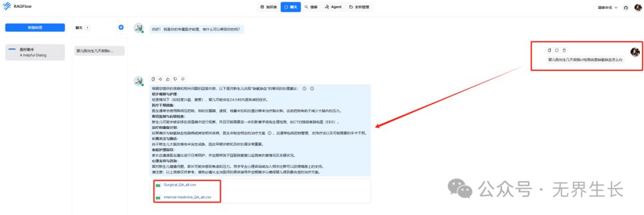The width and height of the screenshot is (644, 215).
Task: Open second citation info icon after 处理建议
Action: coord(312,88)
